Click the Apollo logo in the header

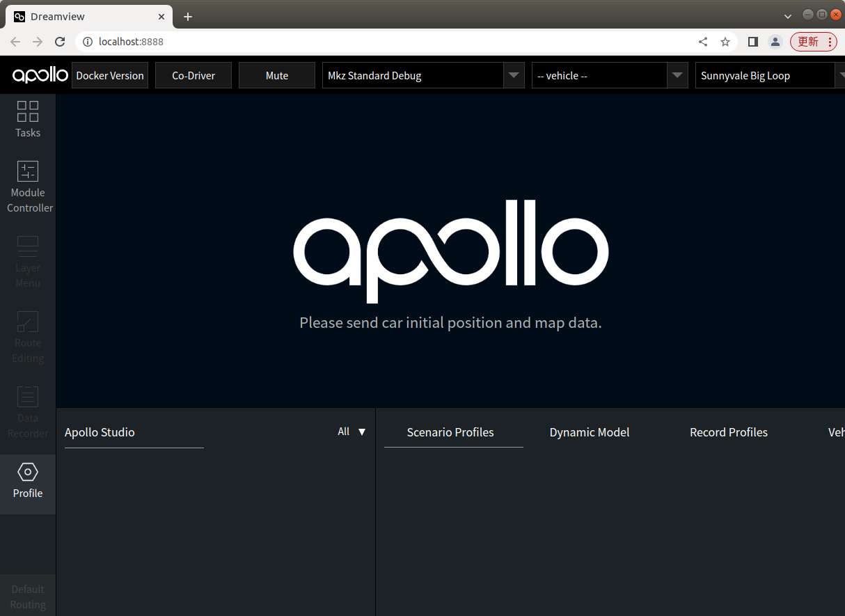[39, 74]
